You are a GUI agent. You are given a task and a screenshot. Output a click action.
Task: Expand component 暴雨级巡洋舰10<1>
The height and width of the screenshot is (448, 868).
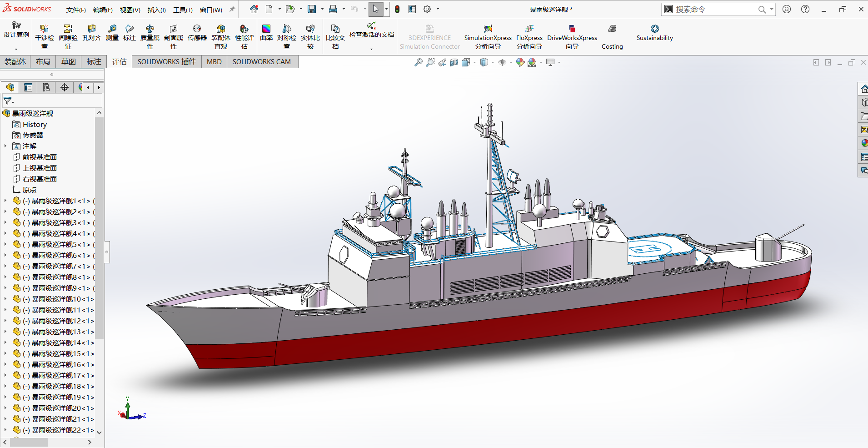pos(5,299)
